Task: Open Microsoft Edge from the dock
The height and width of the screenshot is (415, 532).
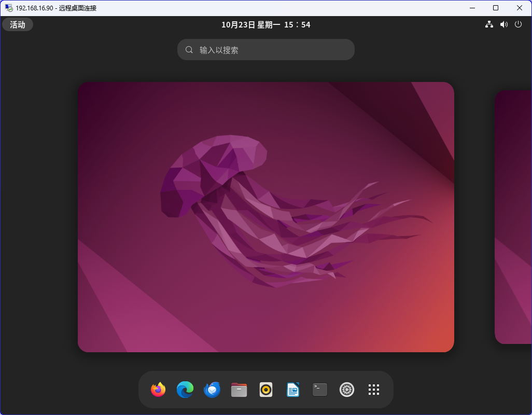Action: click(x=185, y=390)
